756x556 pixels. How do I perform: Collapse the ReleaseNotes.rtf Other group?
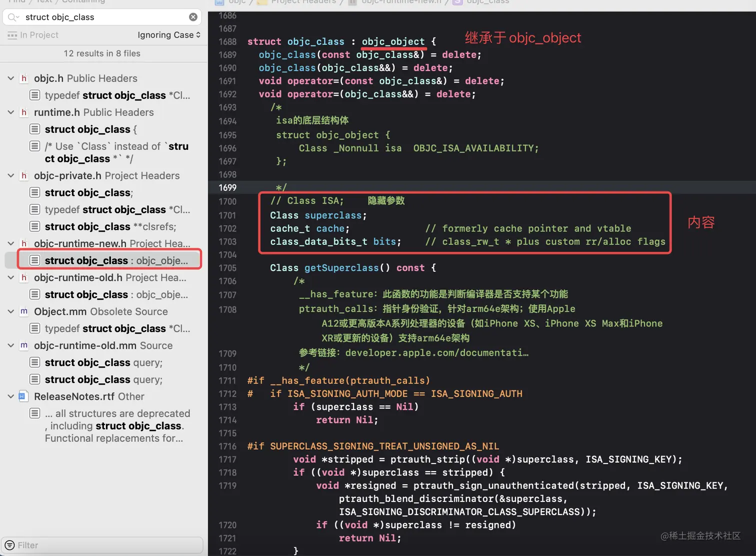pos(11,397)
